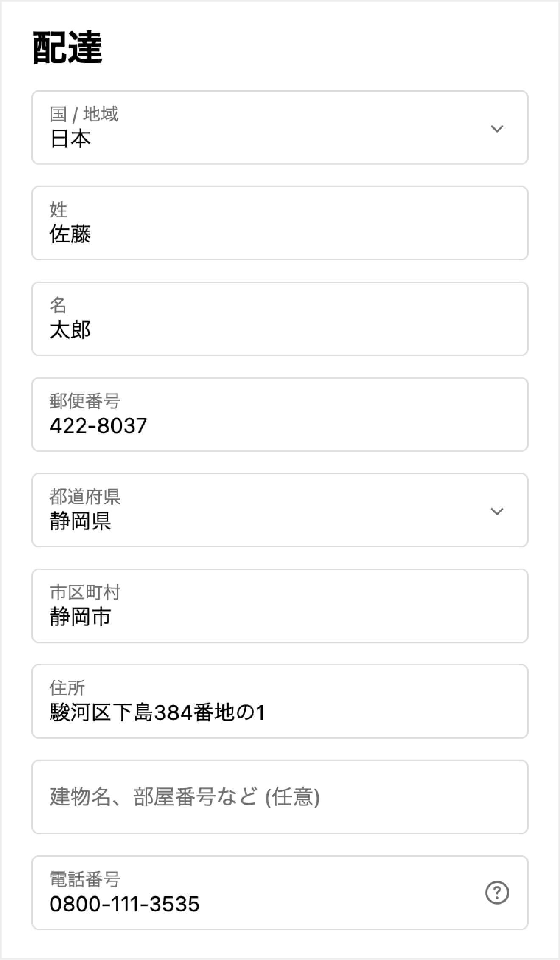Click the 佐藤 surname text
The width and height of the screenshot is (560, 960).
click(70, 234)
